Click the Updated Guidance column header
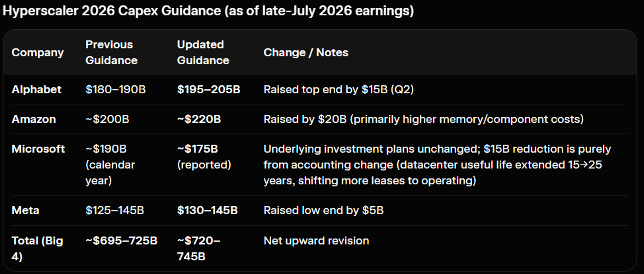This screenshot has height=274, width=644. tap(203, 53)
